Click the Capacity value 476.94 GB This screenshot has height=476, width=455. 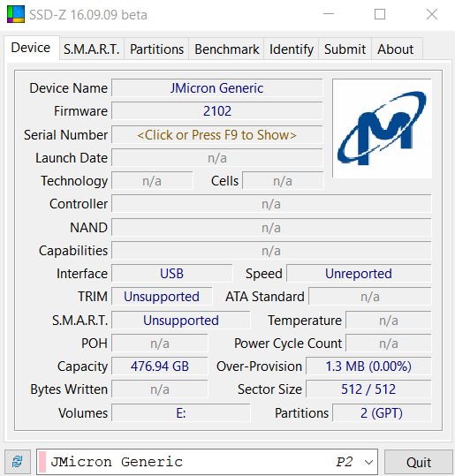(160, 366)
